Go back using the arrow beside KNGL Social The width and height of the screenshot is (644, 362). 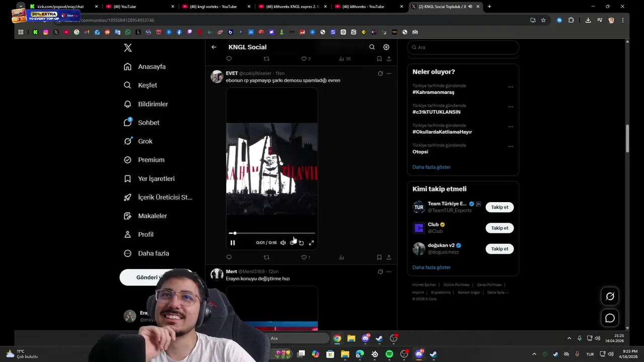(x=214, y=47)
